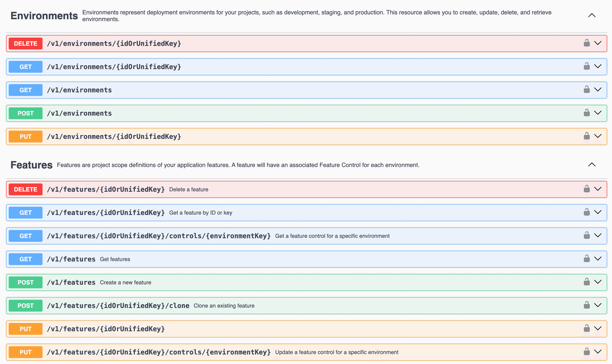Open authorization lock on the clone feature endpoint
The image size is (612, 364).
587,305
